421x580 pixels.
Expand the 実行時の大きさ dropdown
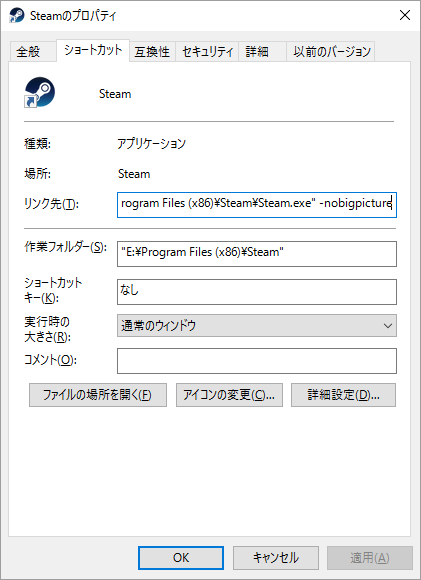coord(257,326)
